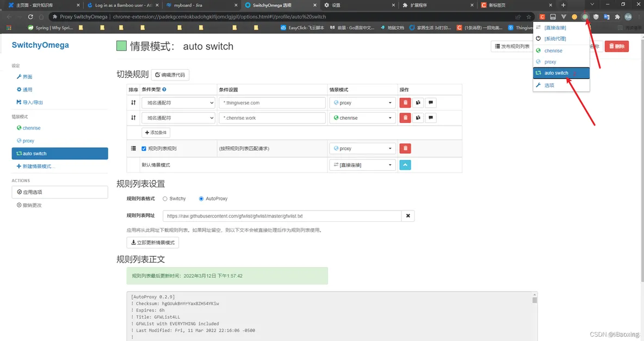This screenshot has width=644, height=341.
Task: Clear the rule list URL with X
Action: tap(408, 216)
